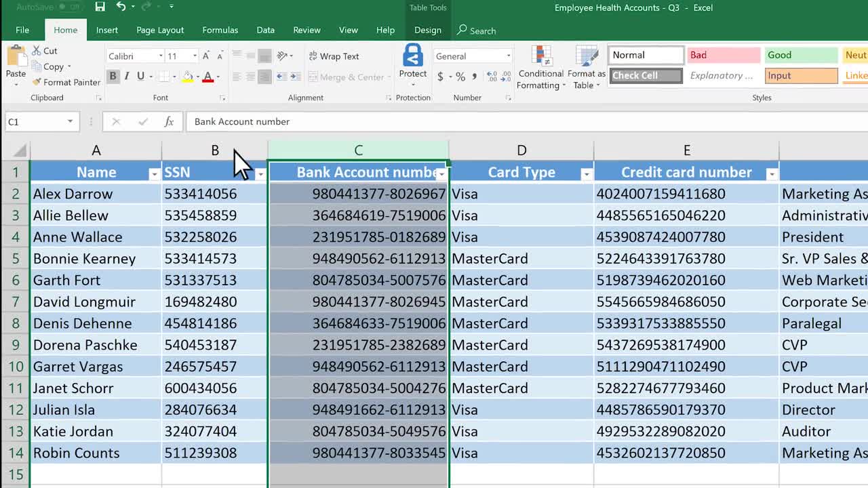Open the Bank Account number filter dropdown
The height and width of the screenshot is (488, 868).
pos(441,174)
